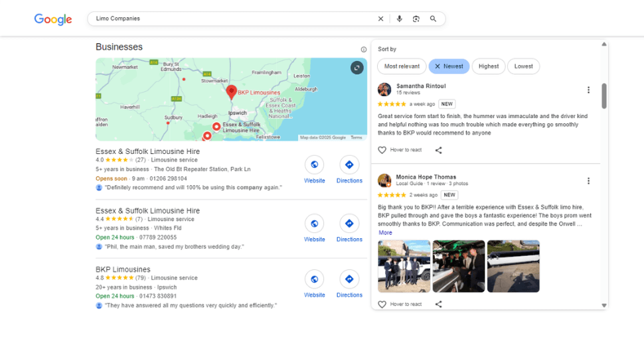Clear the search box with X icon

(380, 19)
